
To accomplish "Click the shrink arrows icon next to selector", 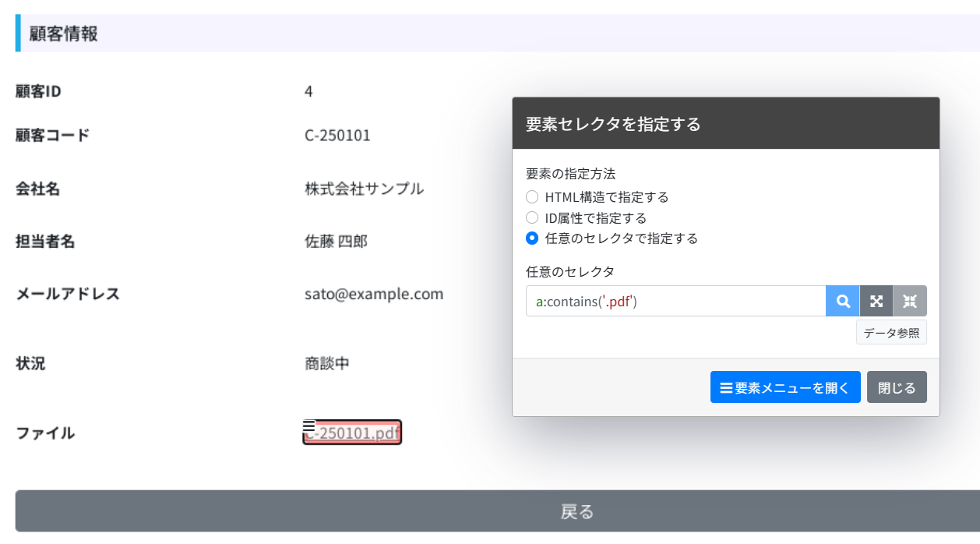I will pos(910,301).
